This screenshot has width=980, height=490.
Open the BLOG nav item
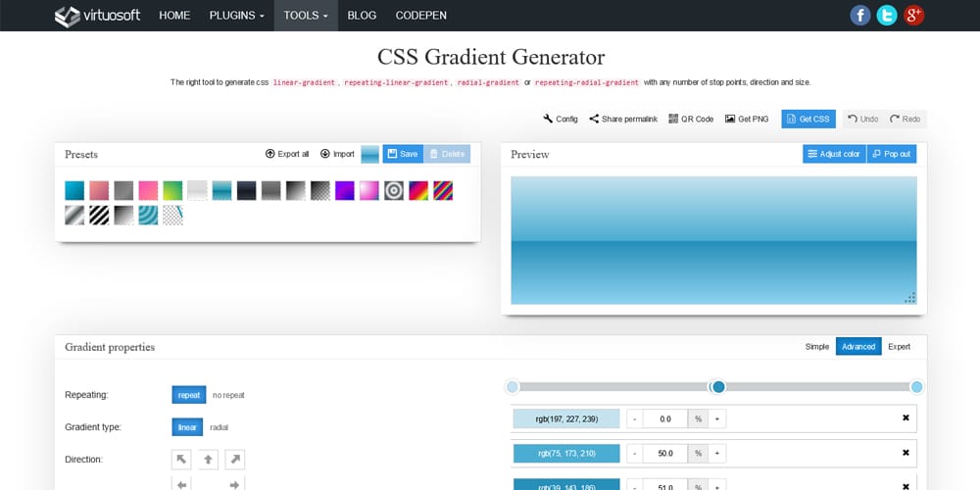(x=362, y=16)
